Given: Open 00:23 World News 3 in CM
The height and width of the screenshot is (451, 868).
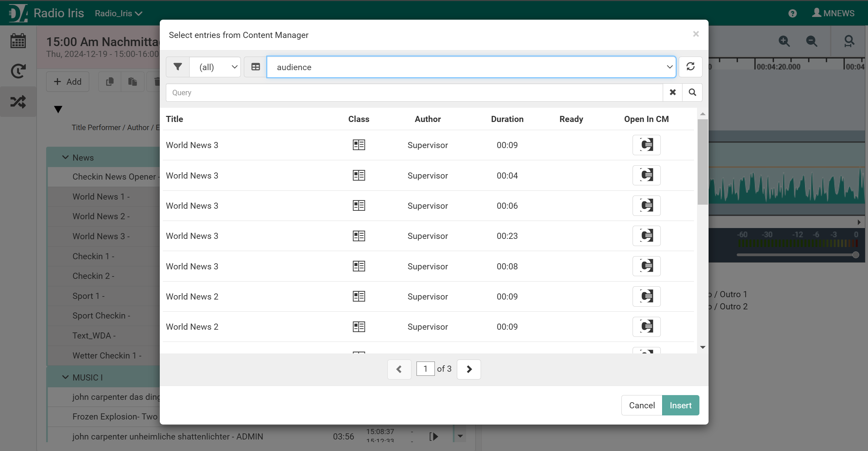Looking at the screenshot, I should coord(646,235).
